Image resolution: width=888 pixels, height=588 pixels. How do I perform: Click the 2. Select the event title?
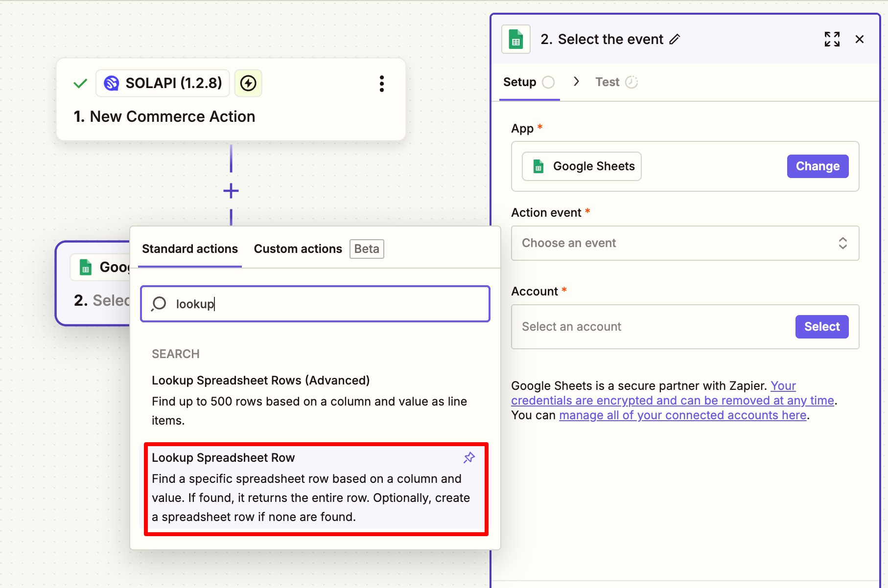point(602,39)
